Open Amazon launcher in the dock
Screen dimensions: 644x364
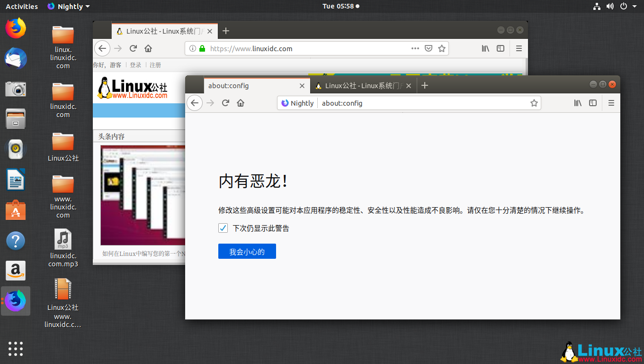(16, 271)
